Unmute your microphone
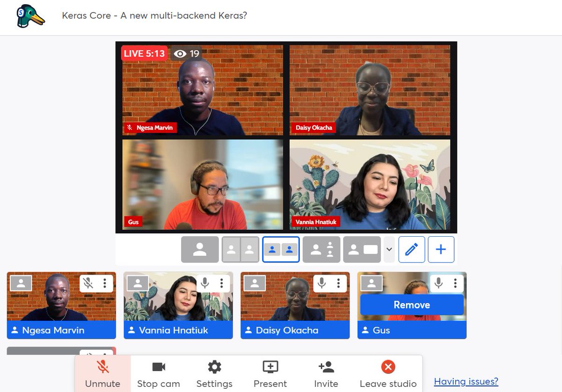Viewport: 562px width, 392px height. point(103,374)
